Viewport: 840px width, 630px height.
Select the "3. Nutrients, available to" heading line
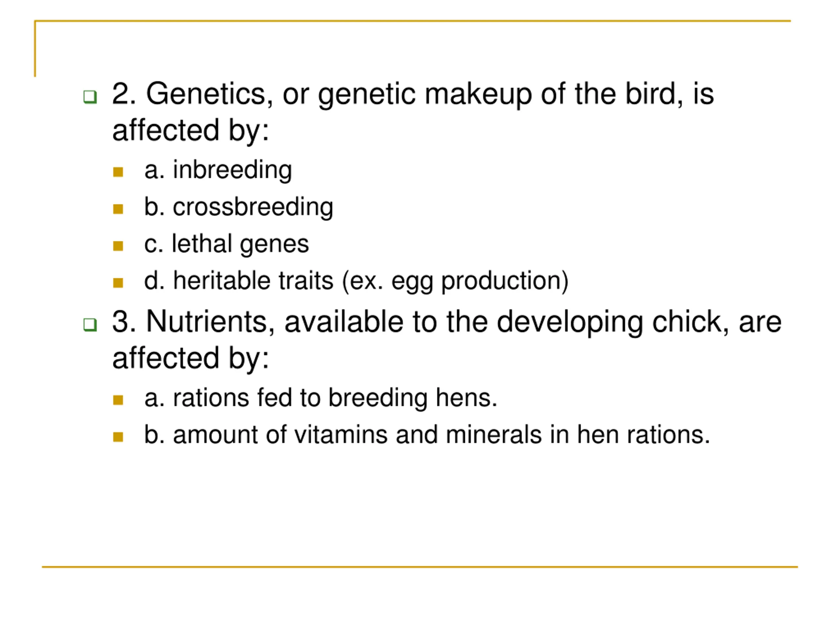[x=447, y=322]
